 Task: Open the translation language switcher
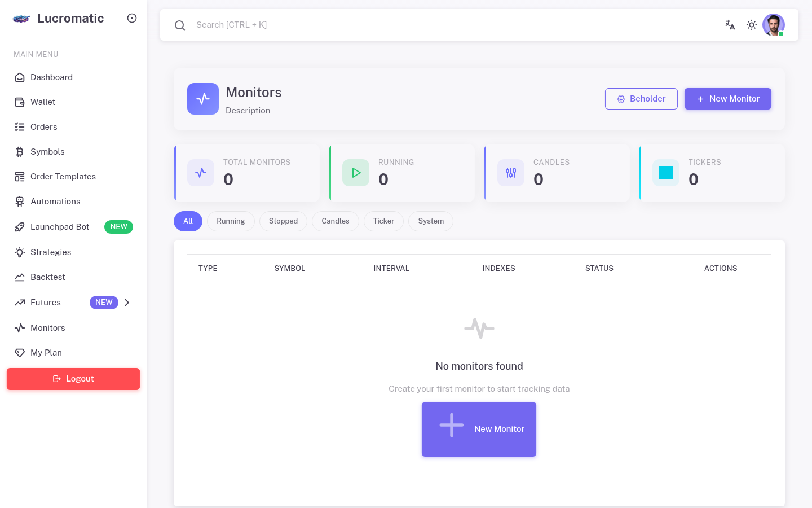click(x=730, y=25)
